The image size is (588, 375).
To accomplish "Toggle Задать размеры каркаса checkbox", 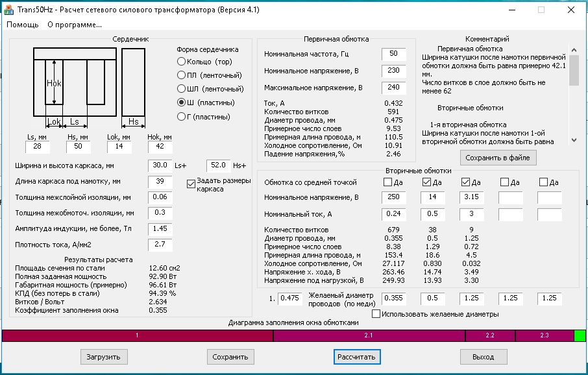I will click(191, 184).
